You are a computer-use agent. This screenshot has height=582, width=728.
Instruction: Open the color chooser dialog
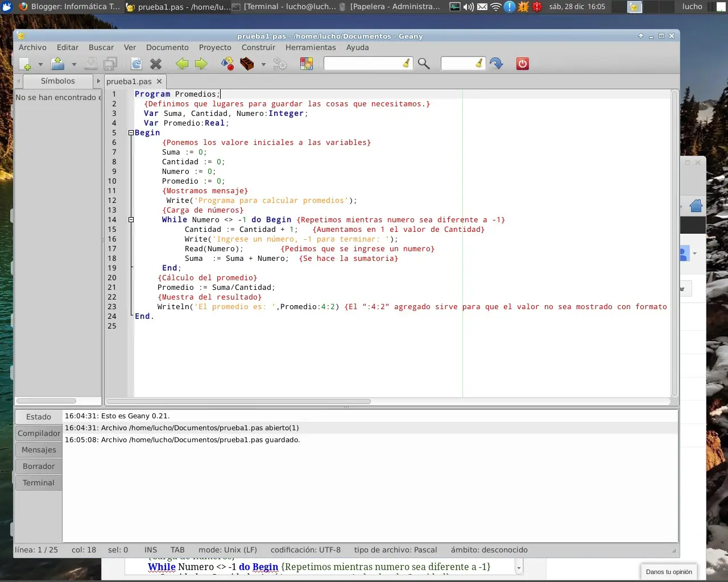click(x=307, y=64)
